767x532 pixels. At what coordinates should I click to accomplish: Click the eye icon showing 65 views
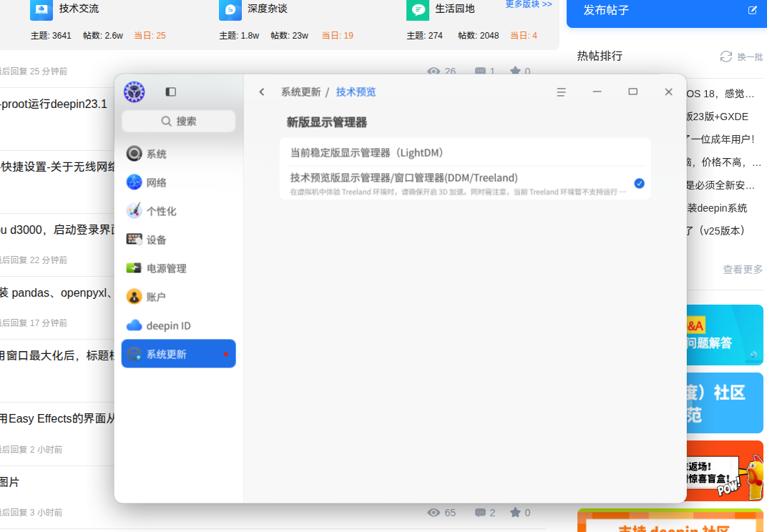[434, 513]
